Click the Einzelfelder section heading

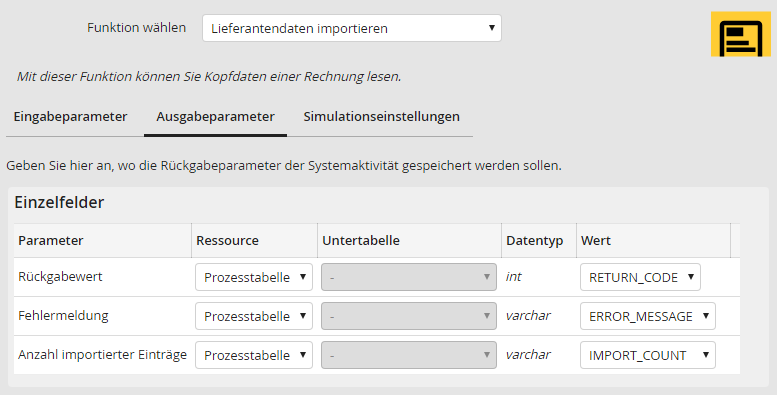point(59,202)
